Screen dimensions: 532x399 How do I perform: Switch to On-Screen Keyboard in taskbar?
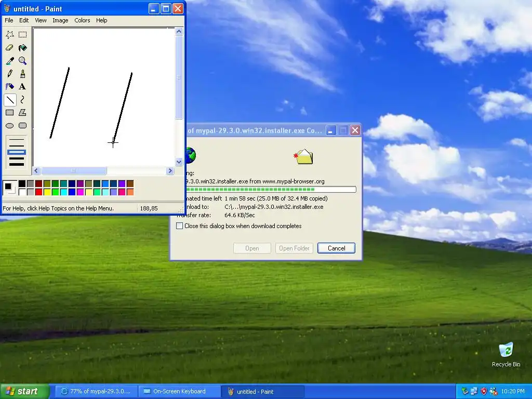tap(179, 392)
